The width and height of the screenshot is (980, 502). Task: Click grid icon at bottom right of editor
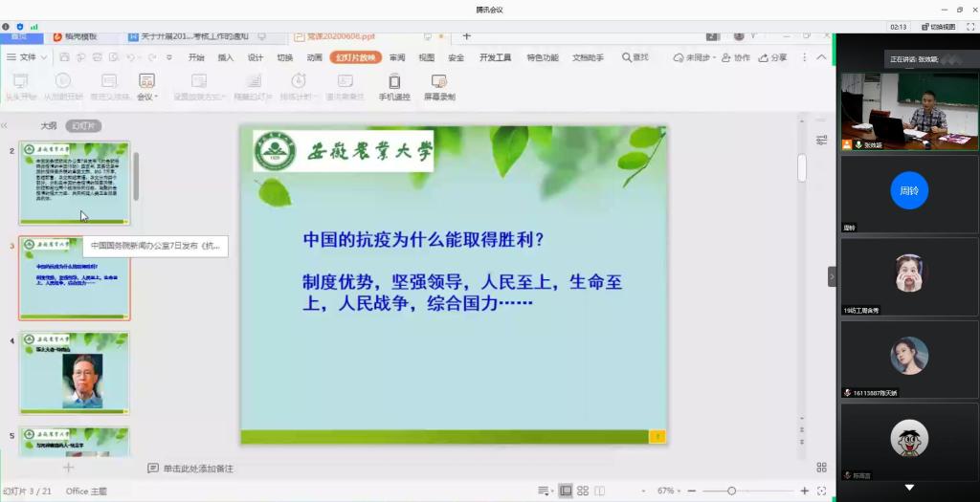pyautogui.click(x=822, y=467)
